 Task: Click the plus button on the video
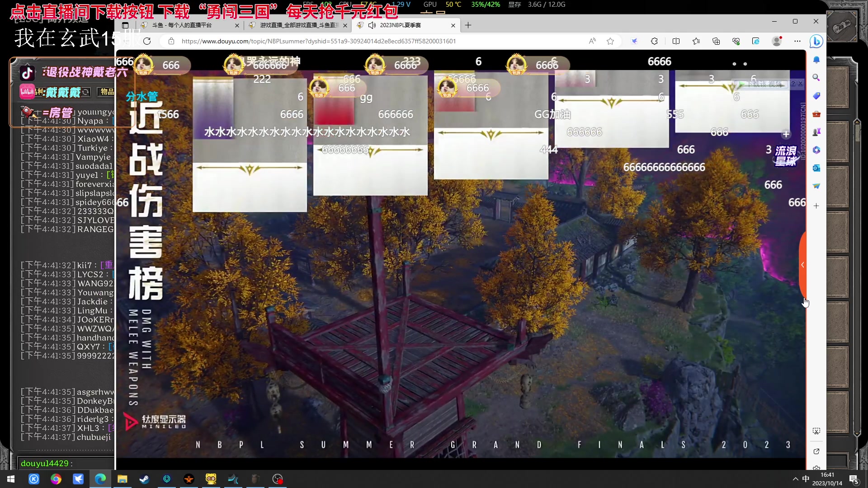point(786,134)
